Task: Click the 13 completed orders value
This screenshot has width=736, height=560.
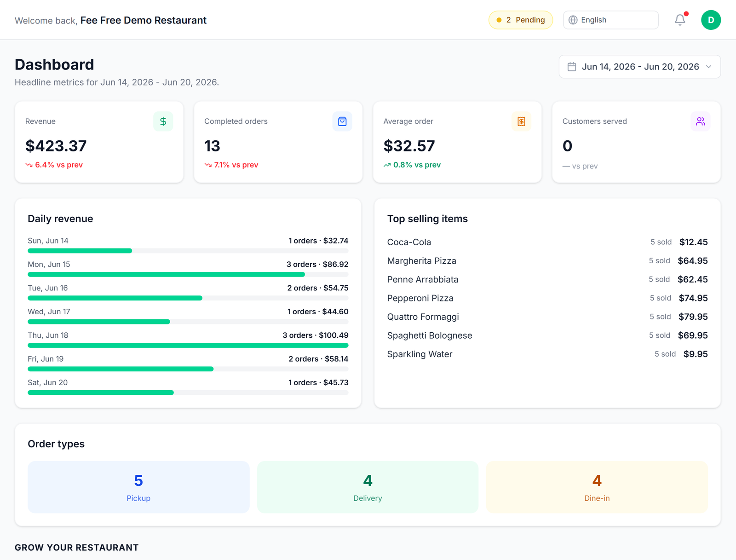Action: [212, 146]
